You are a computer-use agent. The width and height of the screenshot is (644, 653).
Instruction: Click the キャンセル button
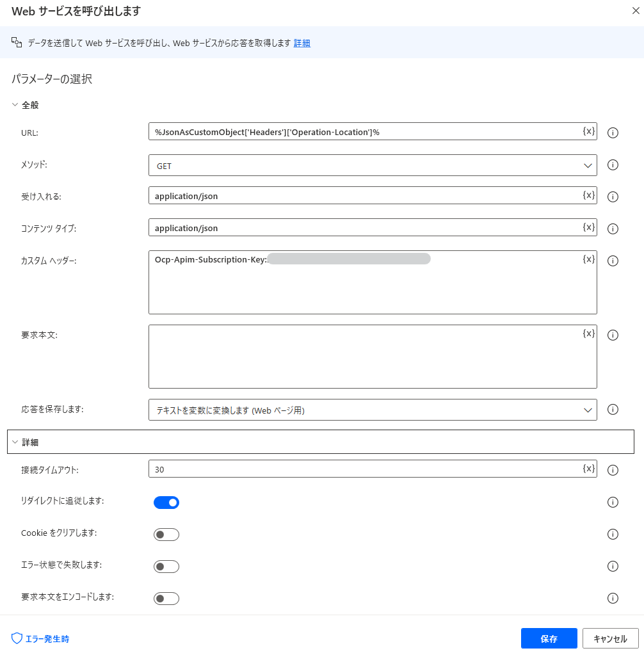(x=610, y=638)
